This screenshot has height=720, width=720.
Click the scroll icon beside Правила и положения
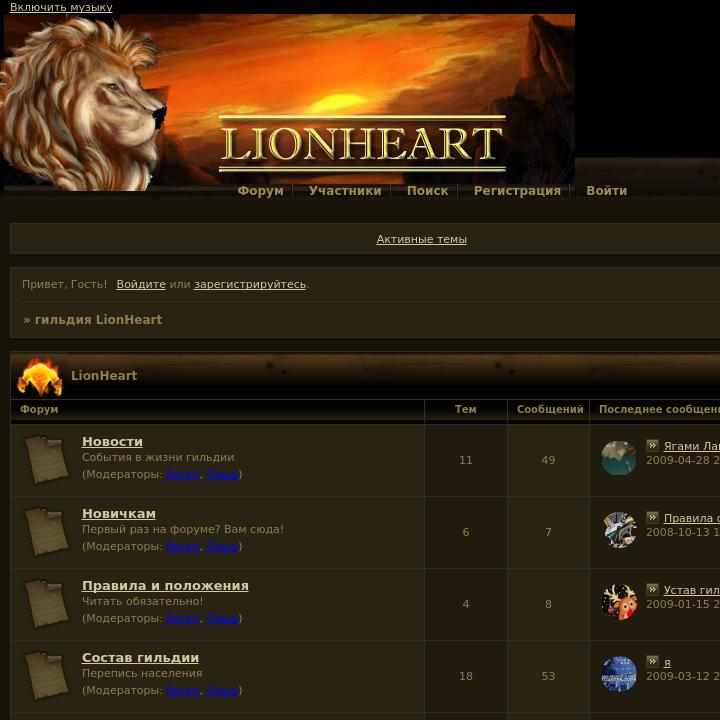pos(46,604)
